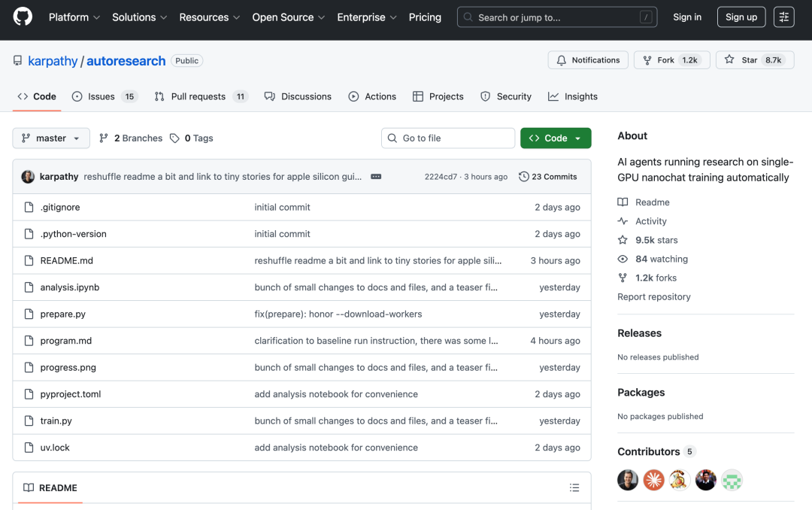Click the Go to file search field
This screenshot has width=812, height=510.
coord(448,138)
